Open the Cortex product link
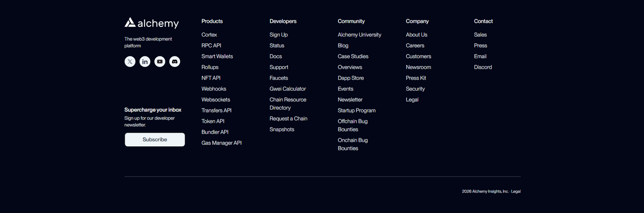This screenshot has height=213, width=644. pyautogui.click(x=209, y=35)
